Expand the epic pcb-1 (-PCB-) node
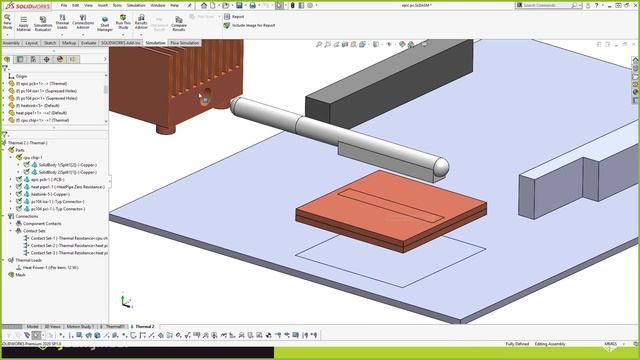Screen dimensions: 640x360 click(11, 180)
